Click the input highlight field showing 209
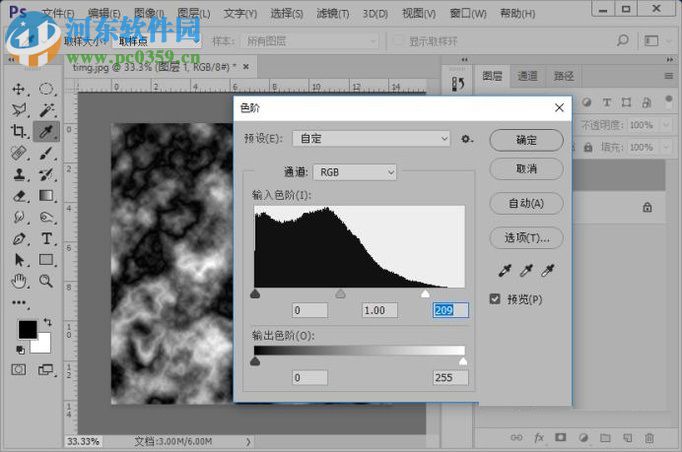Screen dimensions: 682x452 tap(451, 310)
